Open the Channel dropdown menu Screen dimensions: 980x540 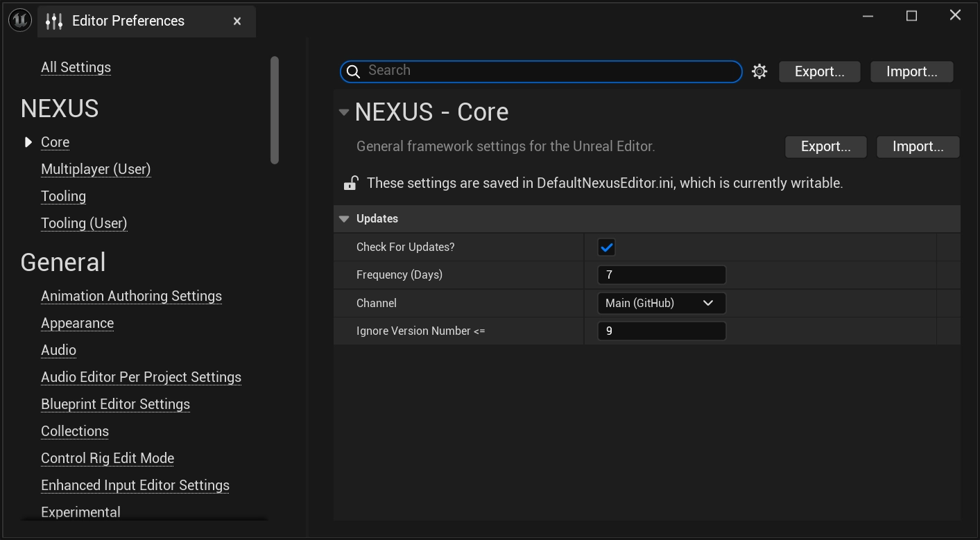(661, 303)
